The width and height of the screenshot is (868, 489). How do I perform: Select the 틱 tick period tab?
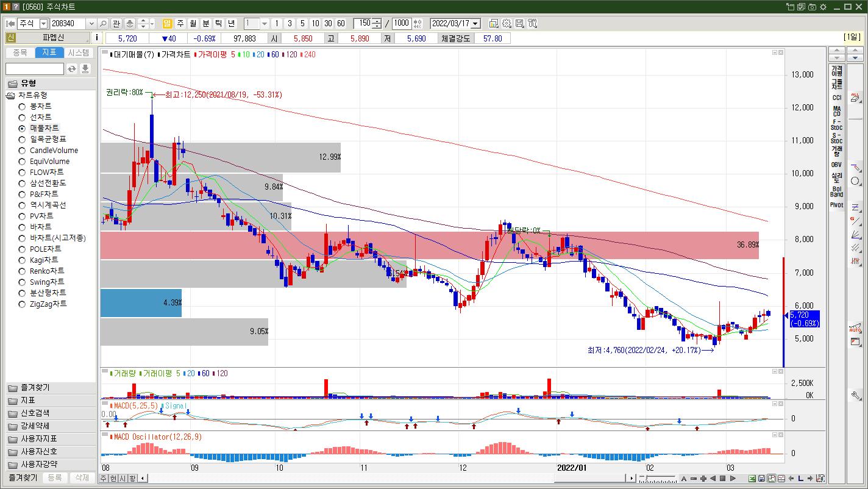click(218, 23)
